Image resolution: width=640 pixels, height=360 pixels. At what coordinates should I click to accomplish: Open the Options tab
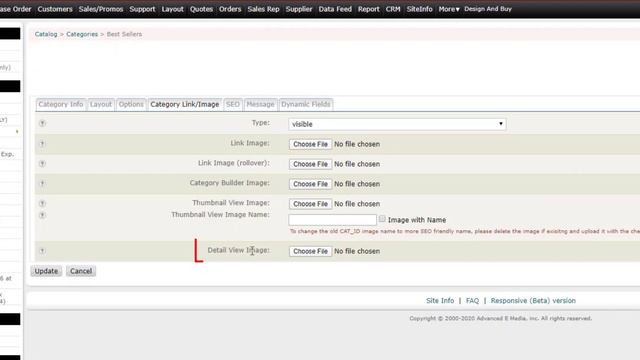click(131, 104)
